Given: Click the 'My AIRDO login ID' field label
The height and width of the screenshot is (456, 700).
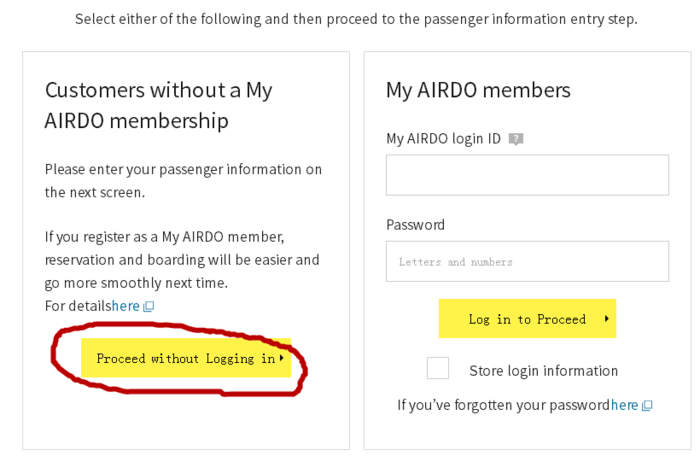Looking at the screenshot, I should [x=443, y=139].
